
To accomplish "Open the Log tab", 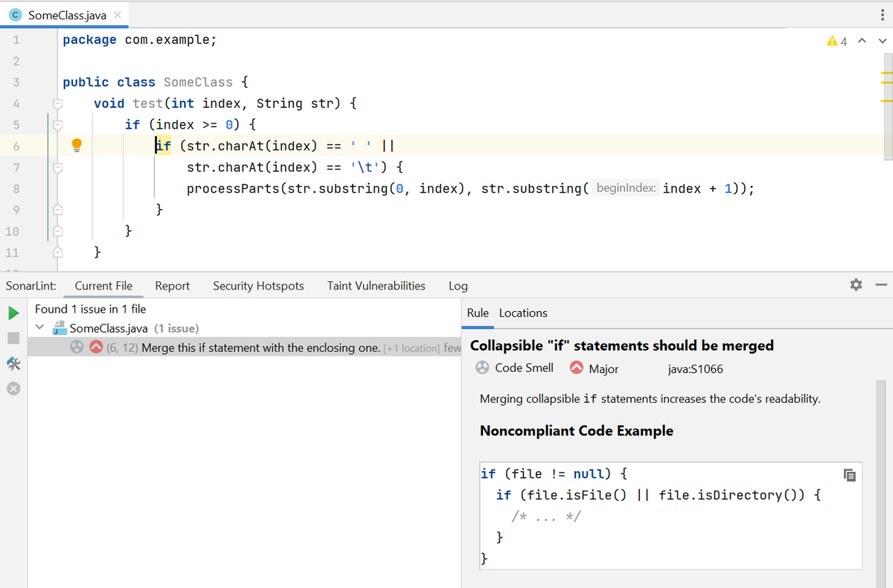I will pyautogui.click(x=458, y=286).
